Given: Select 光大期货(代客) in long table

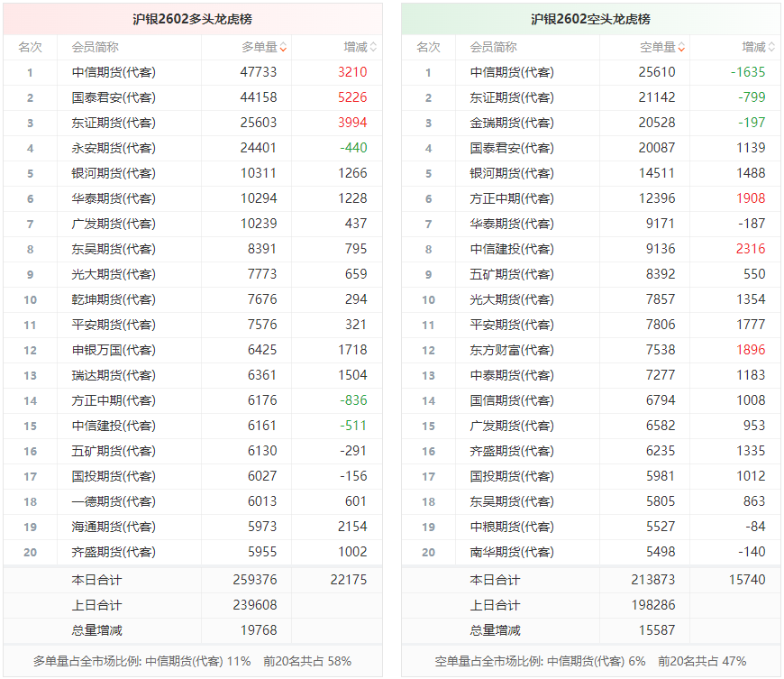Looking at the screenshot, I should tap(114, 274).
